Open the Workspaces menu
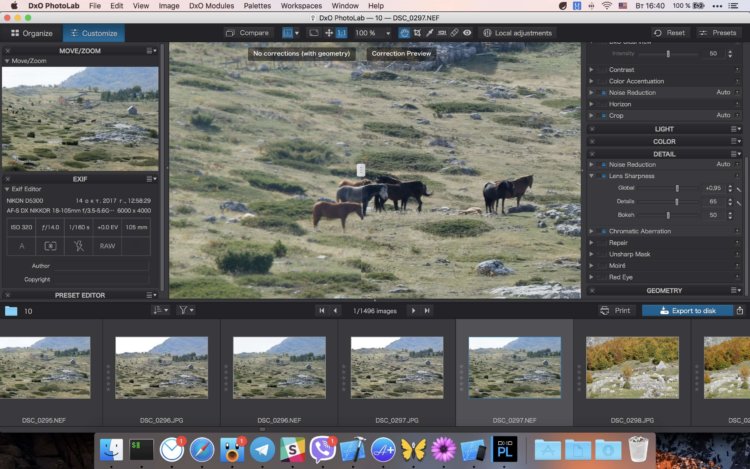 pyautogui.click(x=301, y=6)
